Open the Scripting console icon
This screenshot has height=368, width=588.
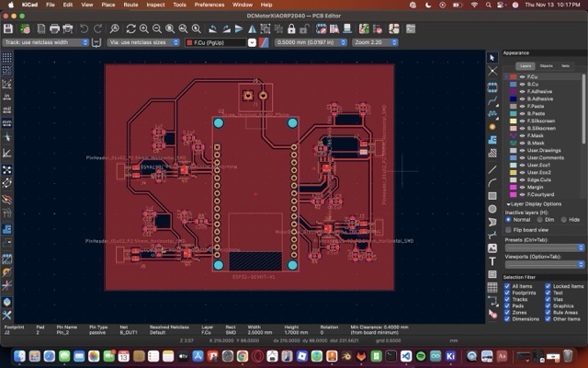411,29
